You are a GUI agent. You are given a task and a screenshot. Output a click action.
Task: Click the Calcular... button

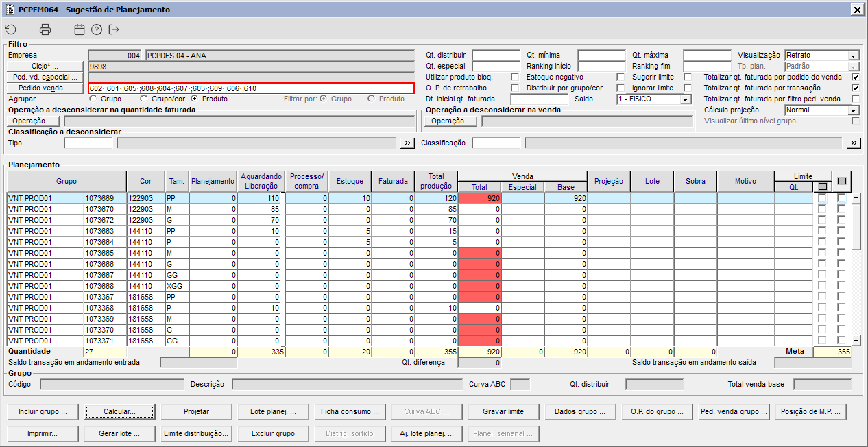[119, 412]
